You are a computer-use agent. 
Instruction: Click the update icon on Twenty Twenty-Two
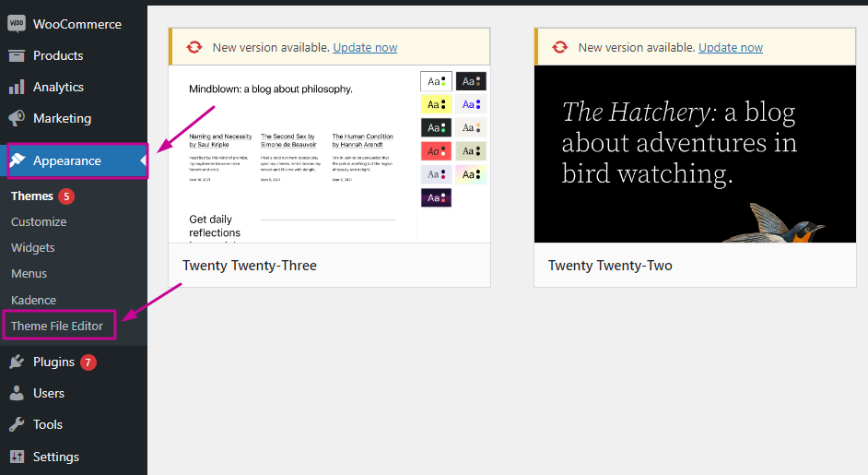coord(560,47)
